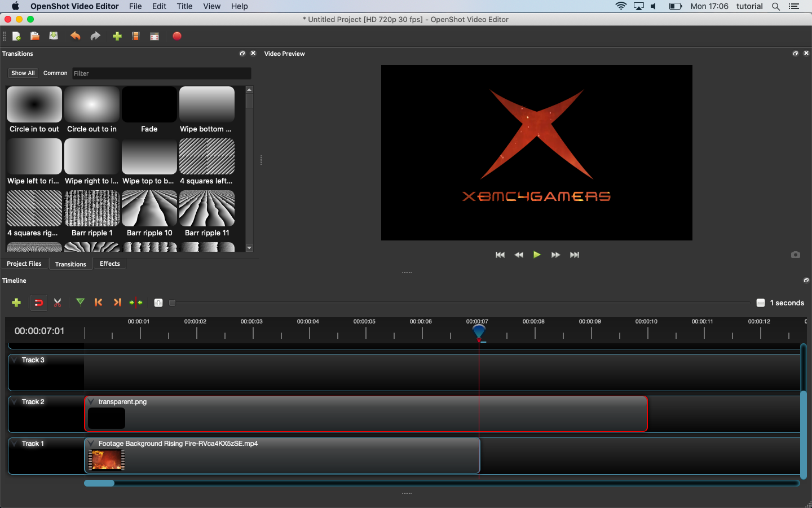Click the red Export Video button
This screenshot has width=812, height=508.
click(x=177, y=36)
